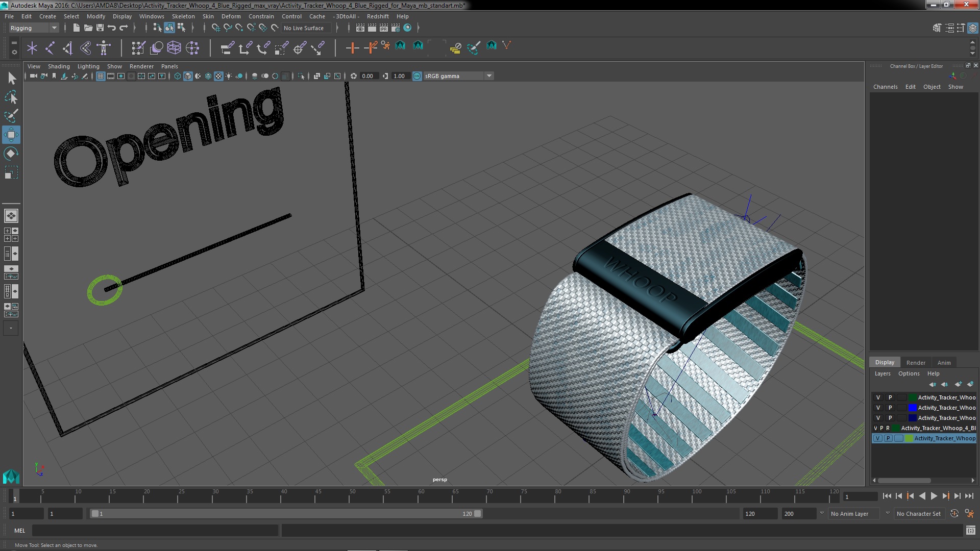The image size is (980, 551).
Task: Click the Create Joint tool on the shelf
Action: click(50, 48)
